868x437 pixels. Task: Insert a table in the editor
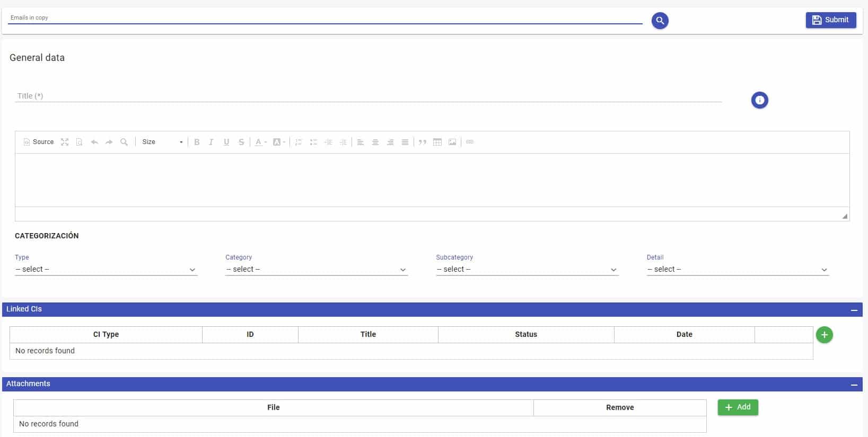click(x=437, y=142)
